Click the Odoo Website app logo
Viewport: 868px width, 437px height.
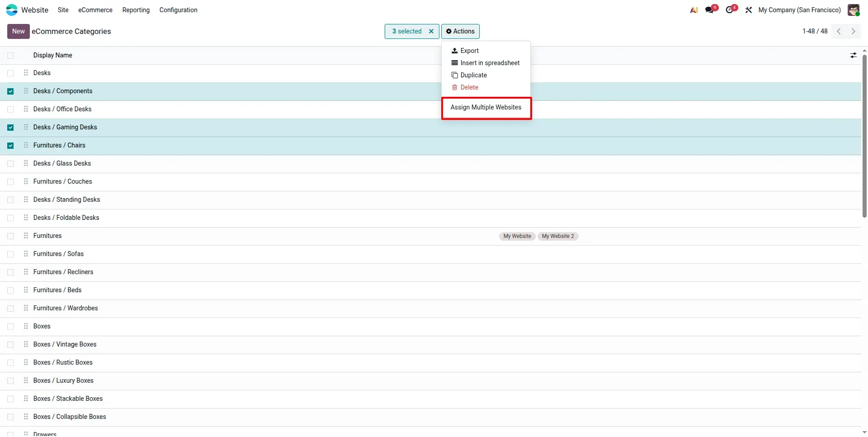click(12, 10)
